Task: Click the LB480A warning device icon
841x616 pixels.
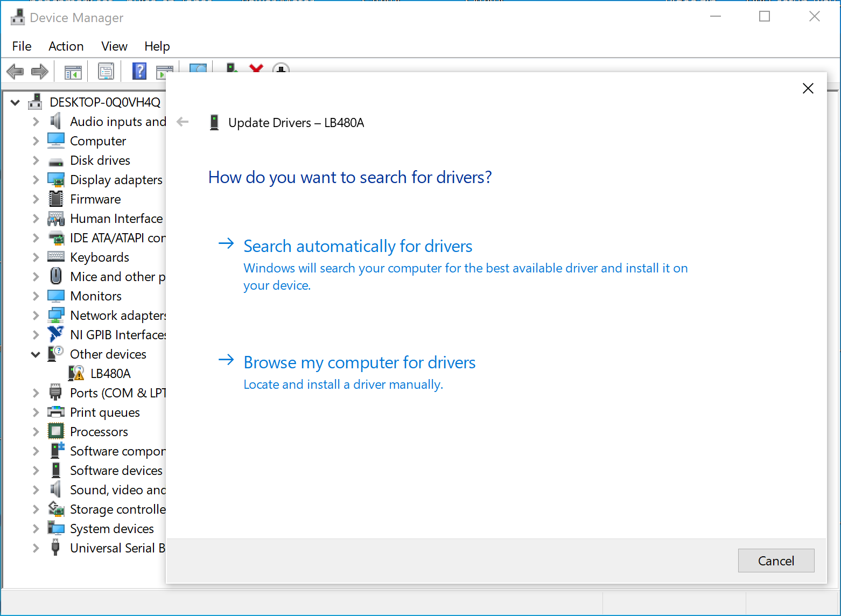Action: (x=76, y=373)
